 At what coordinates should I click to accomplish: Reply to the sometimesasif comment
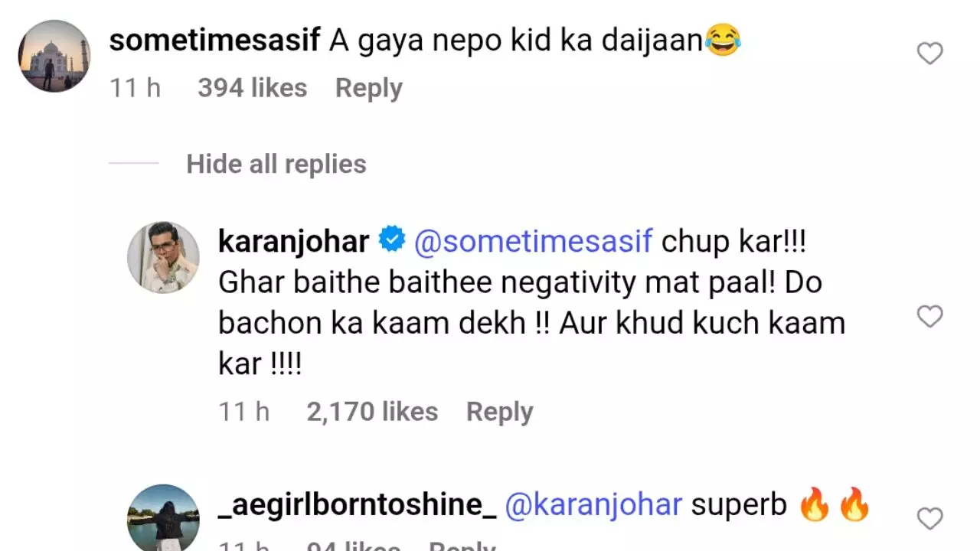click(368, 88)
